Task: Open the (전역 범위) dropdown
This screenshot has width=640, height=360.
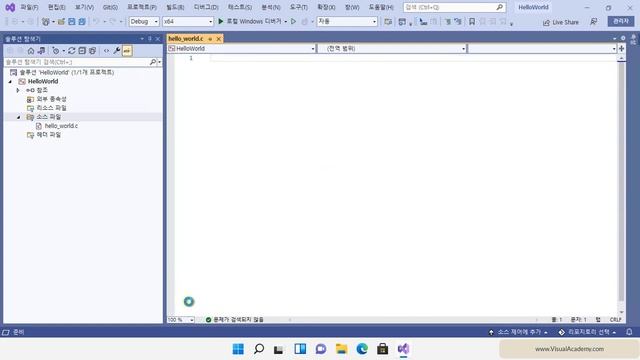Action: point(392,49)
